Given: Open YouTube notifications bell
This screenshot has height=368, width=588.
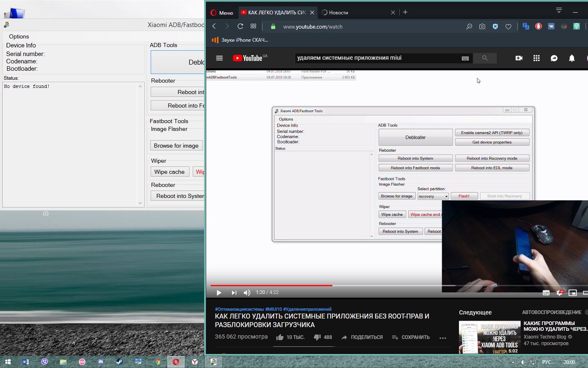Looking at the screenshot, I should tap(572, 58).
